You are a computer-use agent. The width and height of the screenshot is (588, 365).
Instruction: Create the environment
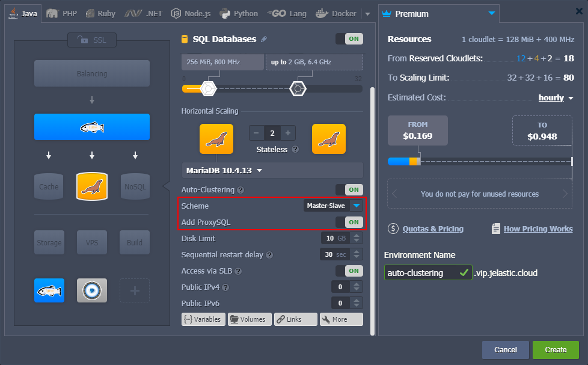[x=556, y=349]
